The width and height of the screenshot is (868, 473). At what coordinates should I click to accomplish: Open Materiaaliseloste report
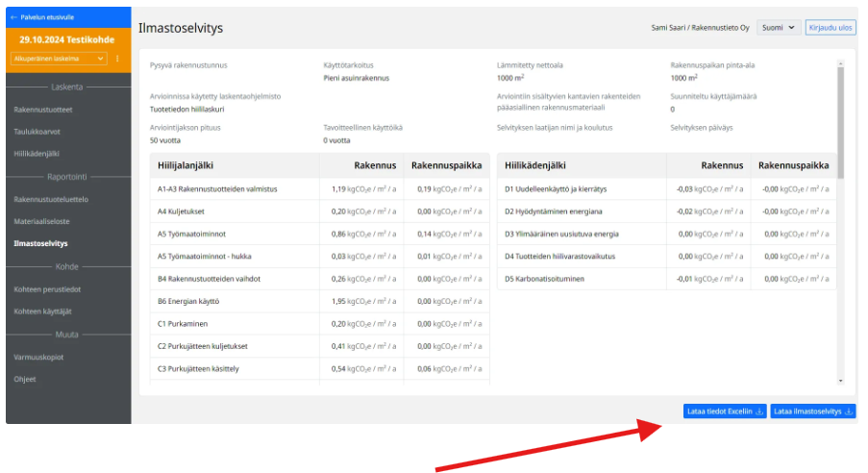(41, 221)
